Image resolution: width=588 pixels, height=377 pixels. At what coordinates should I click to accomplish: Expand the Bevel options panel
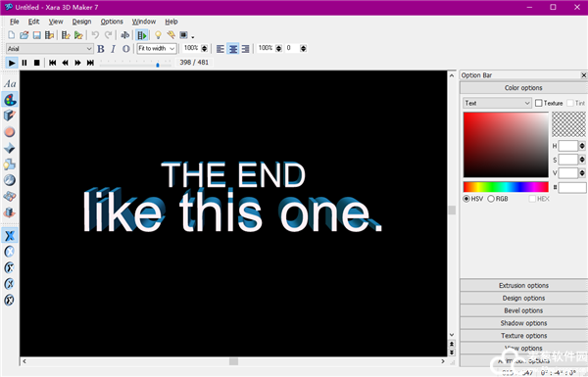[523, 310]
